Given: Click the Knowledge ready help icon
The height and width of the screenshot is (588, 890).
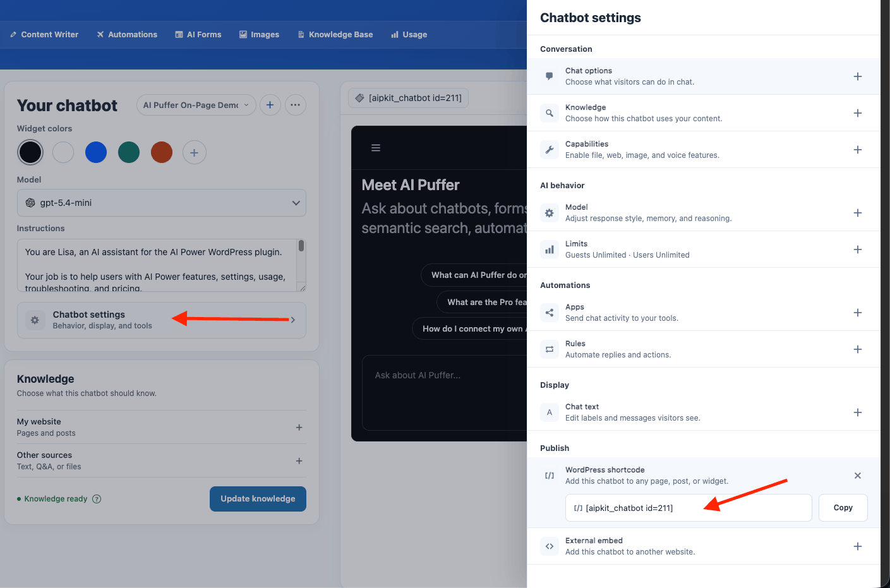Looking at the screenshot, I should point(97,499).
